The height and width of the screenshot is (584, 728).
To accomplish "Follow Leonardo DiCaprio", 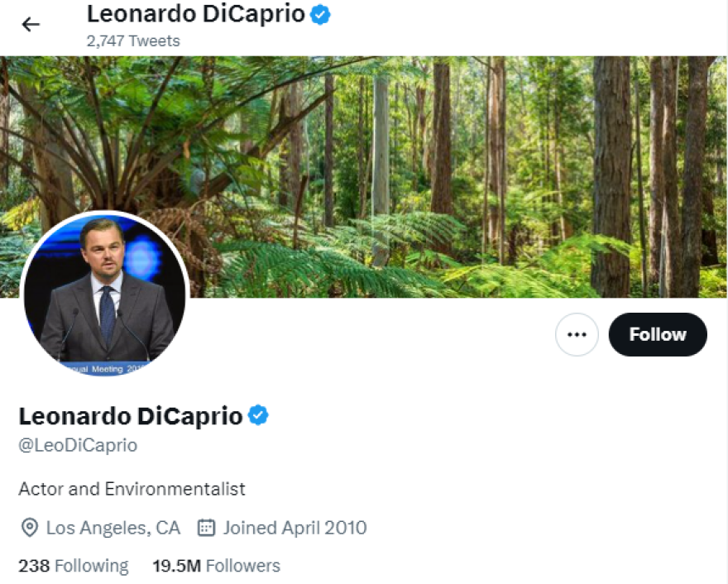I will pos(658,335).
